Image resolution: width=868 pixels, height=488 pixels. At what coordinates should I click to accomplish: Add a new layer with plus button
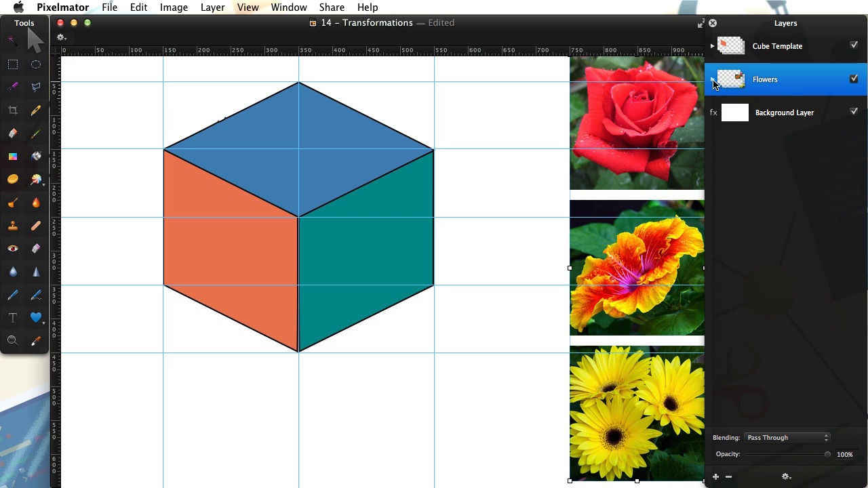coord(715,477)
